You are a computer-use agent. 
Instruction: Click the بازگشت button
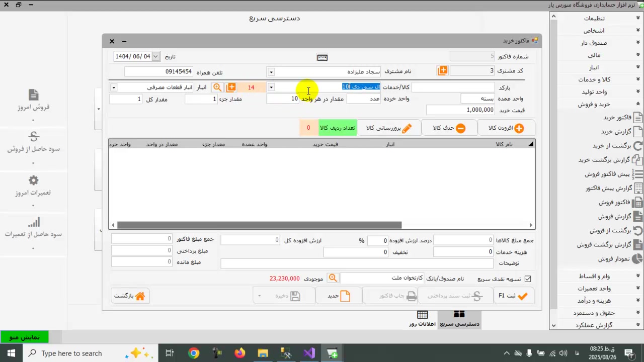pos(130,296)
